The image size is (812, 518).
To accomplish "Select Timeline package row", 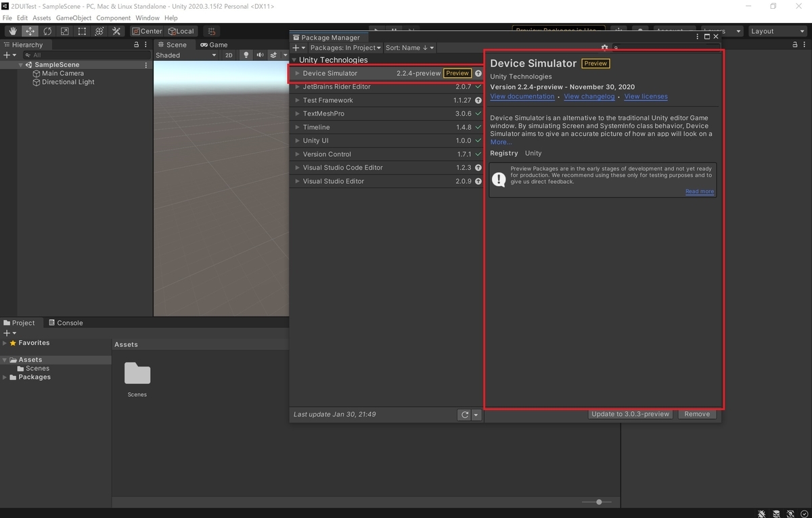I will [386, 127].
